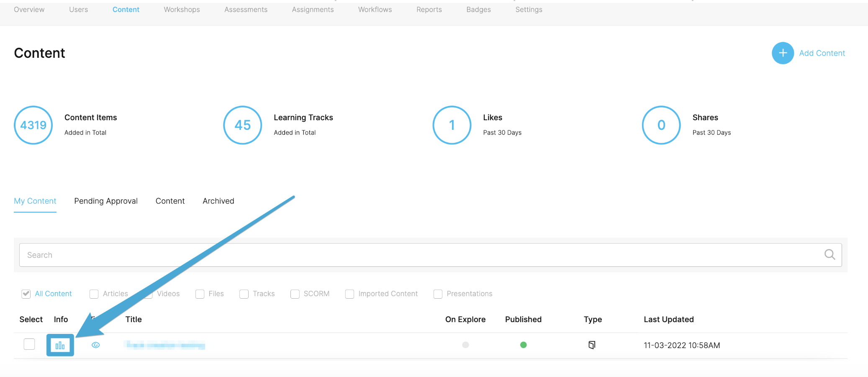Open the bar chart info icon
This screenshot has width=868, height=377.
coord(60,345)
